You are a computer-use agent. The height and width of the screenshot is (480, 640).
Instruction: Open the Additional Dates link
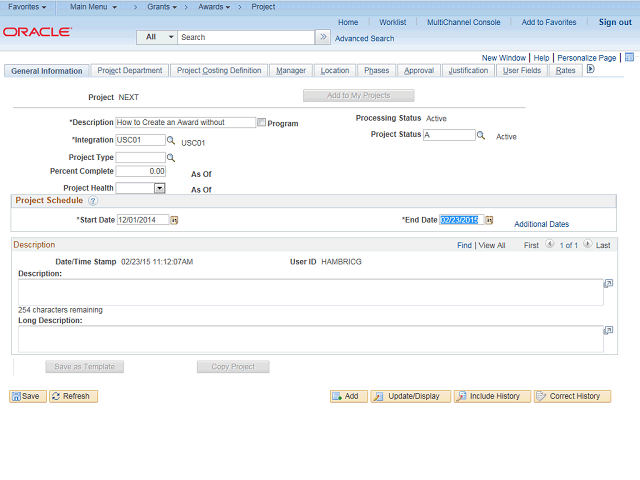coord(541,224)
